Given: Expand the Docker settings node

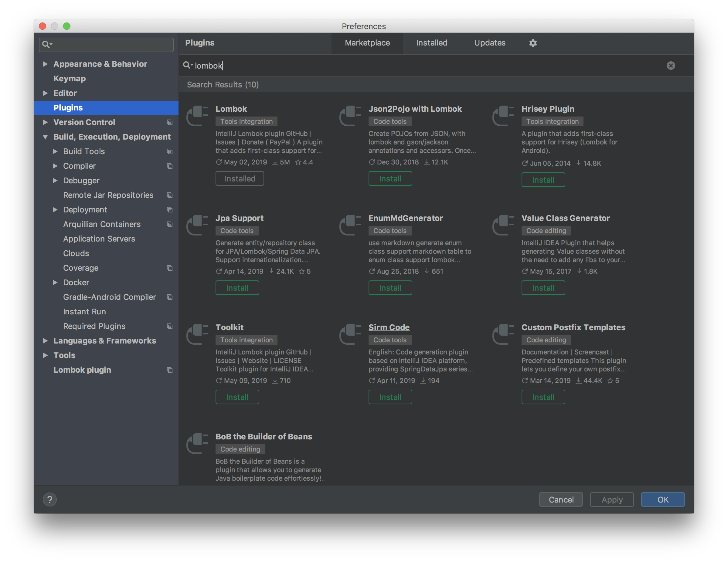Looking at the screenshot, I should 55,283.
